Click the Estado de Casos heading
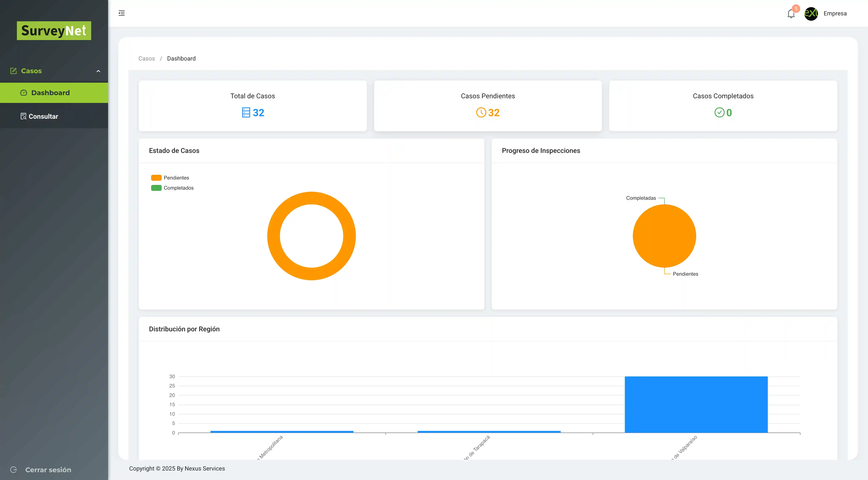This screenshot has width=868, height=480. [x=174, y=151]
